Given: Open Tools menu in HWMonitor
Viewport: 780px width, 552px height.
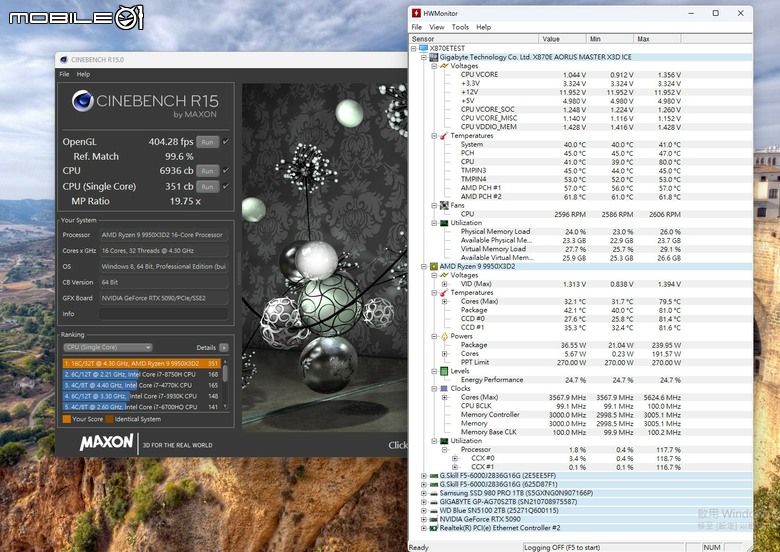Looking at the screenshot, I should (460, 27).
